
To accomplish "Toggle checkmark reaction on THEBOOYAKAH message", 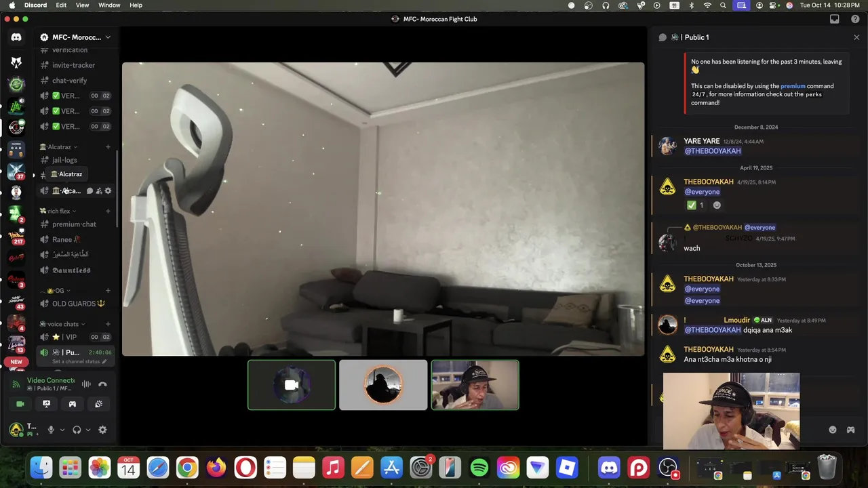I will click(x=695, y=205).
